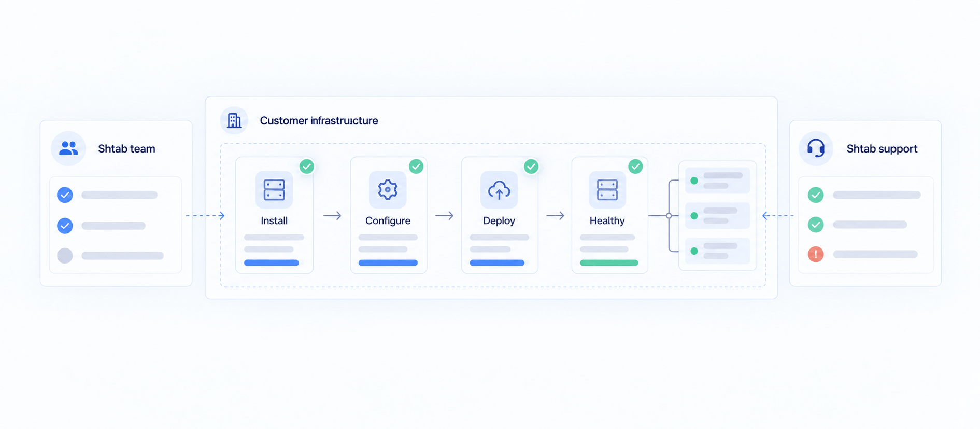Click the "Configure" step label
Screen dimensions: 980x429
(x=388, y=221)
